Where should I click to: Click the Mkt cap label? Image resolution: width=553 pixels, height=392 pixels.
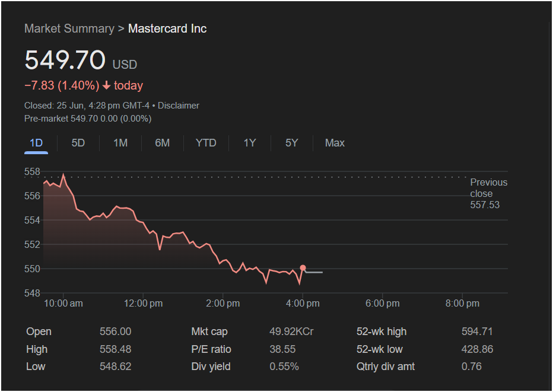209,332
